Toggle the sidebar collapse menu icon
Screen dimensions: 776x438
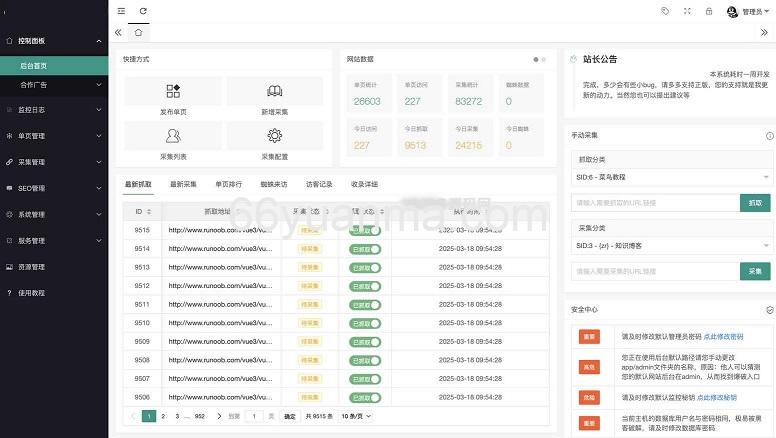(121, 11)
